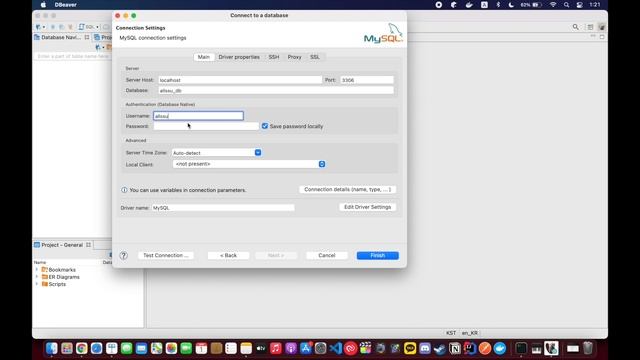Open Maps from the dock

(156, 348)
